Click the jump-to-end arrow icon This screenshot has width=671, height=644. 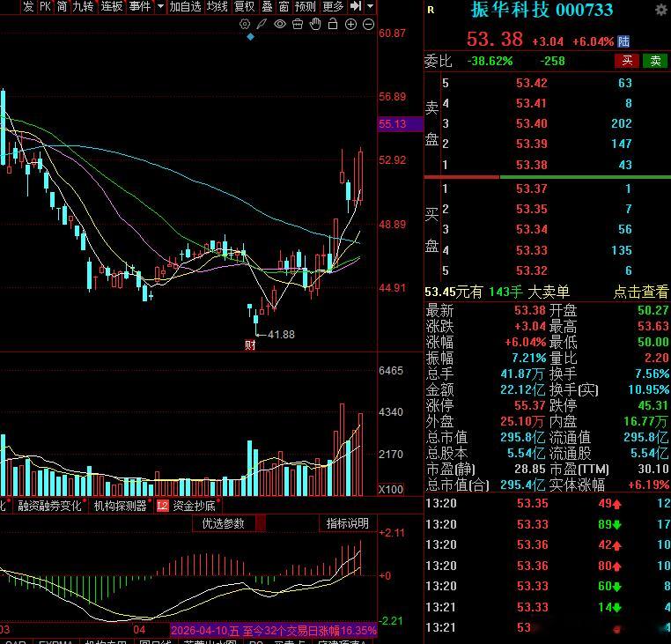(356, 6)
